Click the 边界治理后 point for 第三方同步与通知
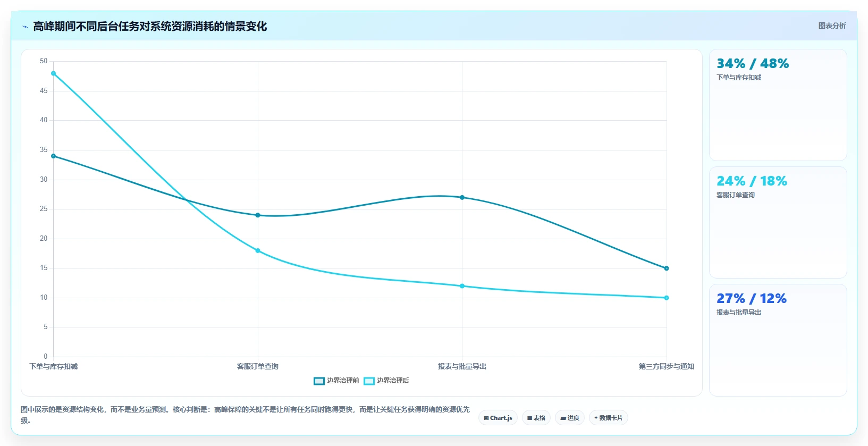Viewport: 868px width, 446px height. [x=667, y=298]
